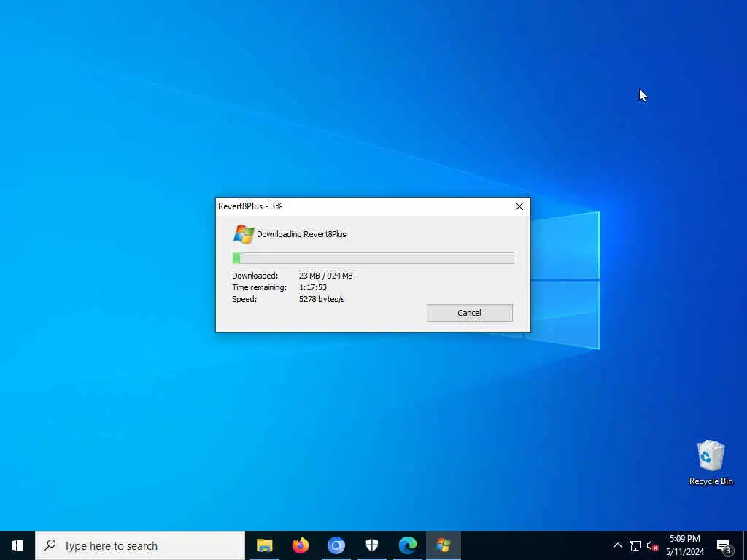Open Windows Security shield on taskbar

[371, 545]
